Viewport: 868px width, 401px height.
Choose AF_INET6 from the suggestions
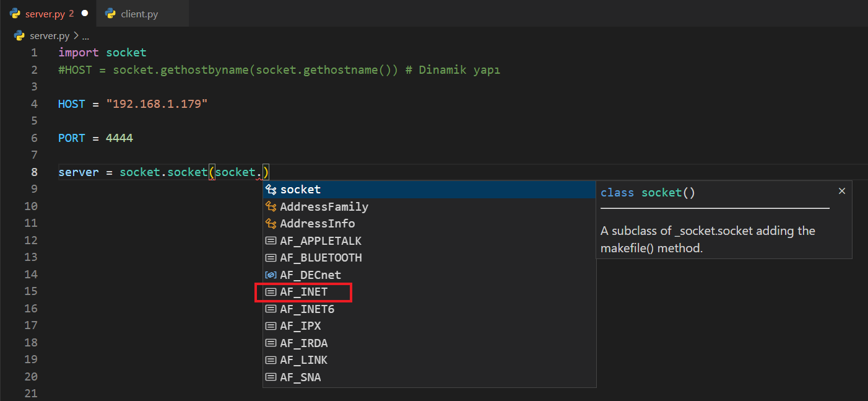[x=307, y=309]
